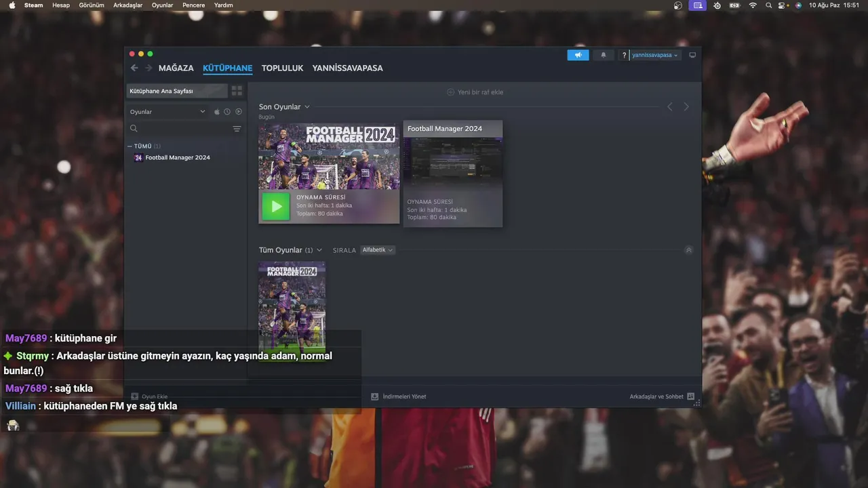Expand the Son Oyunlar shelf dropdown
868x488 pixels.
pyautogui.click(x=307, y=107)
